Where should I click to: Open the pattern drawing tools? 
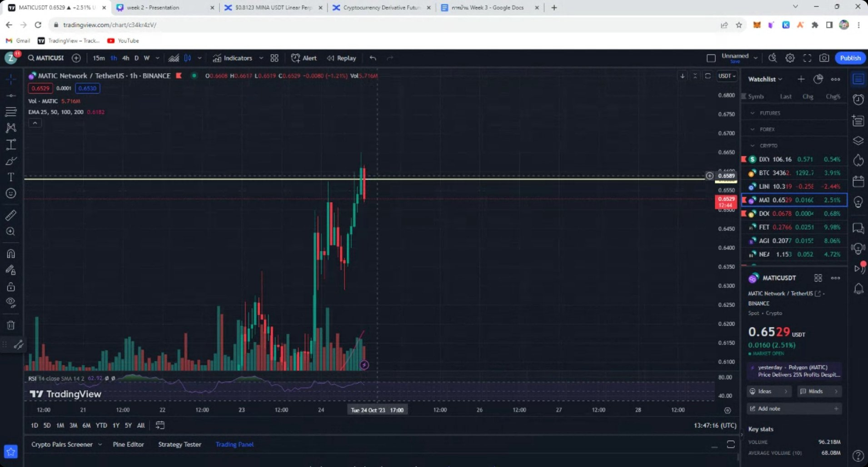11,128
